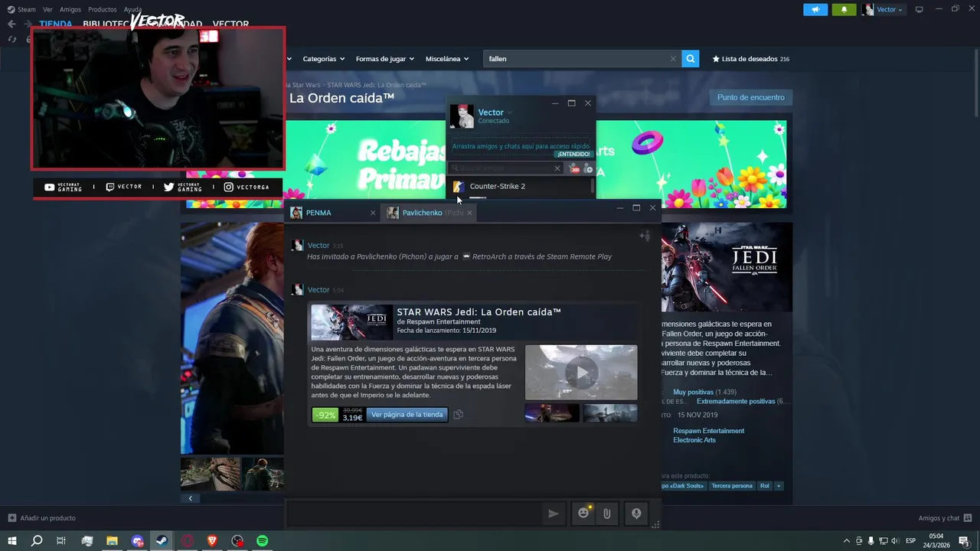Select first screenshot thumbnail on store page
Screen dimensions: 980x551
click(211, 474)
